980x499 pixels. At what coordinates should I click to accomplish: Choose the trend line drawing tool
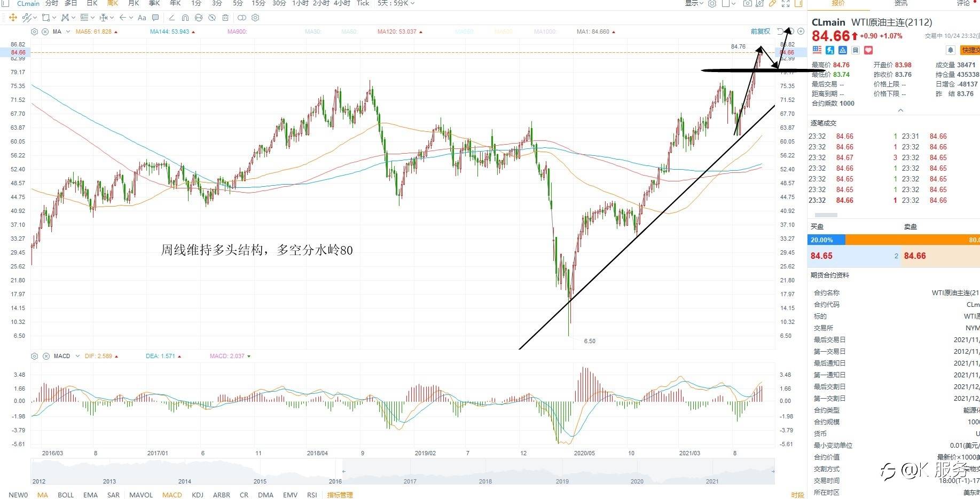pos(27,18)
